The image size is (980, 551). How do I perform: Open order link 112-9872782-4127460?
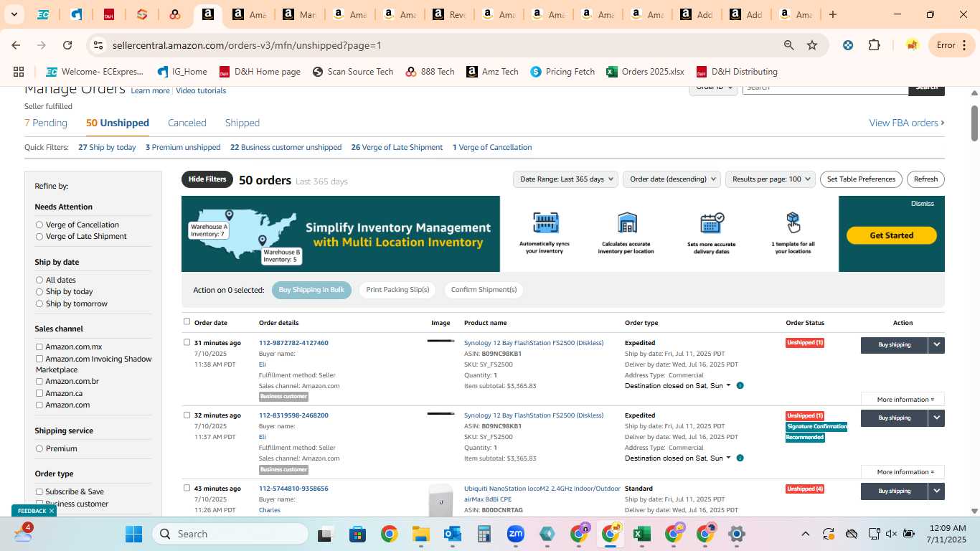coord(293,343)
